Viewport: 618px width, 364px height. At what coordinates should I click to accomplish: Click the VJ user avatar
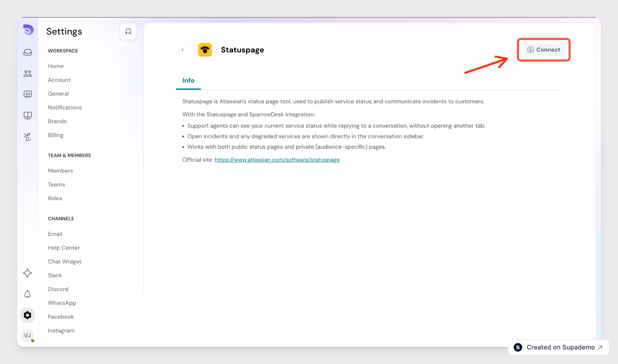(x=27, y=335)
